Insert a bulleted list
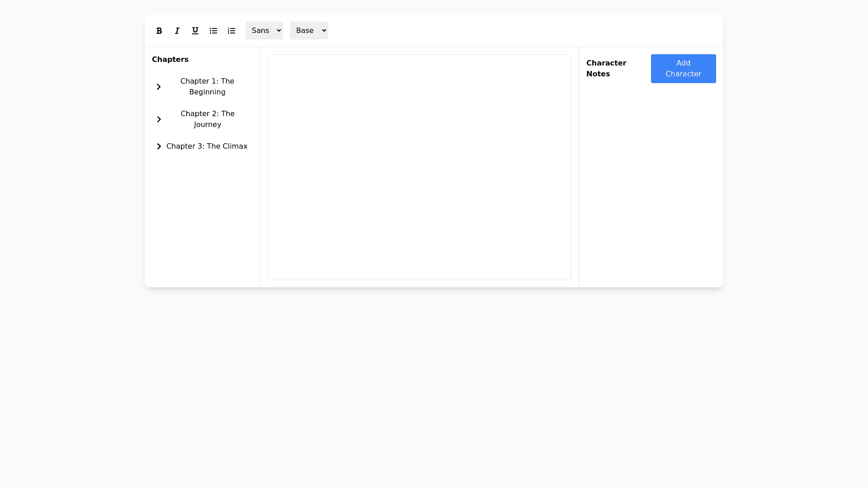This screenshot has width=868, height=488. click(x=213, y=31)
